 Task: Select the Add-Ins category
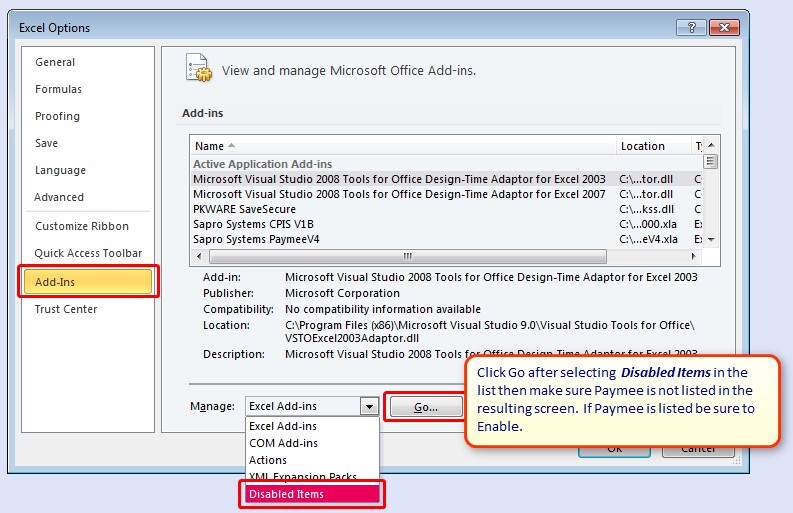click(88, 282)
